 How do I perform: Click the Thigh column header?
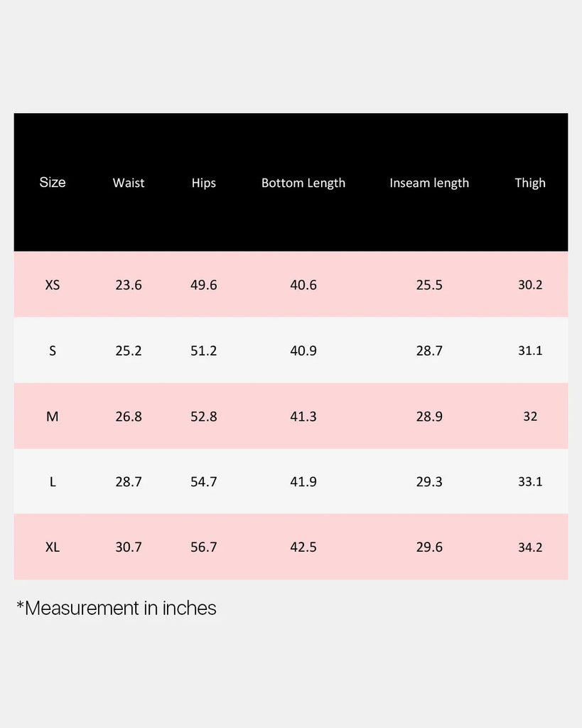click(530, 183)
